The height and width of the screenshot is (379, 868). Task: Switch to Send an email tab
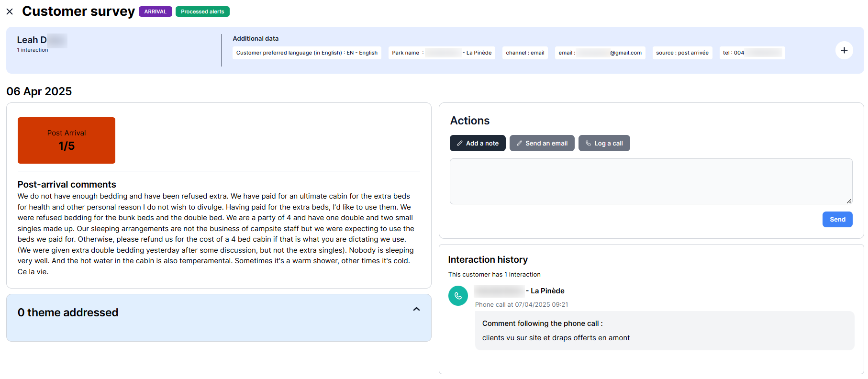[542, 143]
